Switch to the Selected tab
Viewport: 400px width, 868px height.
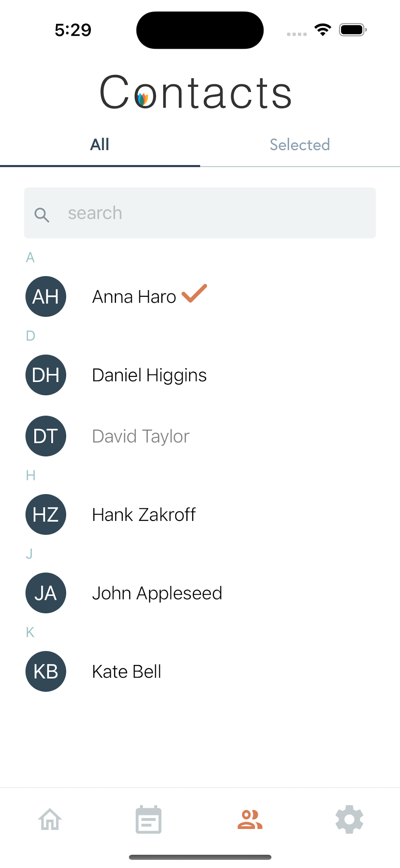tap(300, 145)
